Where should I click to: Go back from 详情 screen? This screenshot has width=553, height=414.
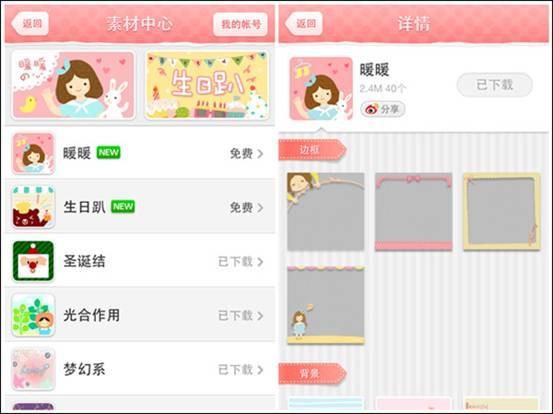pyautogui.click(x=304, y=24)
